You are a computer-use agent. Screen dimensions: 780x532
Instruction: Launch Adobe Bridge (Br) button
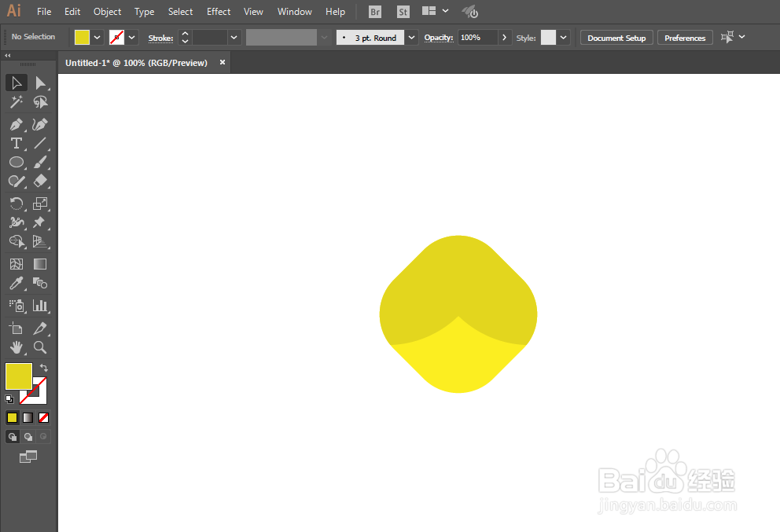coord(375,12)
